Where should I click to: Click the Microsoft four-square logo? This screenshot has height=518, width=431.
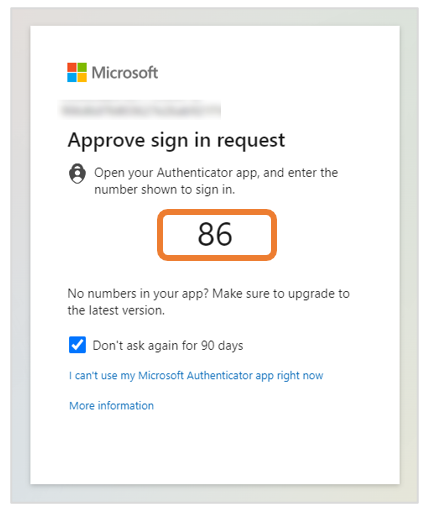click(77, 72)
